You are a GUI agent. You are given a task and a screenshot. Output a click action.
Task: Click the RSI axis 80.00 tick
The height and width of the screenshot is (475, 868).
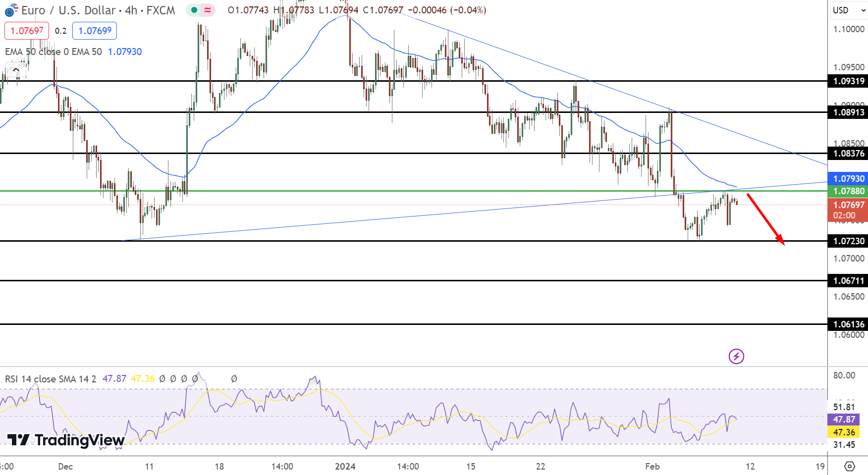(x=844, y=375)
